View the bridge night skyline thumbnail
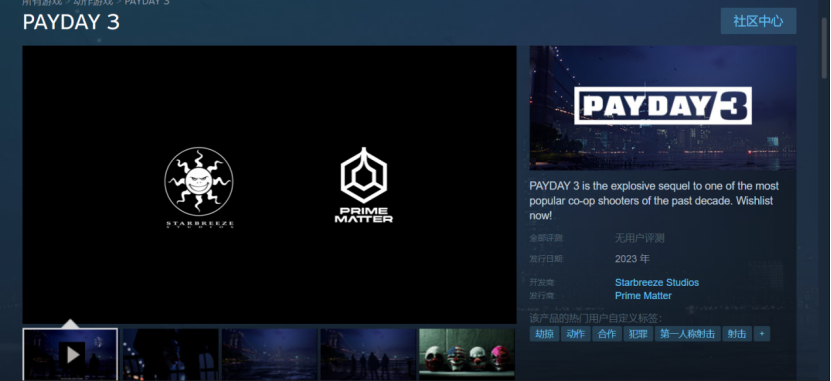This screenshot has height=381, width=831. coord(269,354)
